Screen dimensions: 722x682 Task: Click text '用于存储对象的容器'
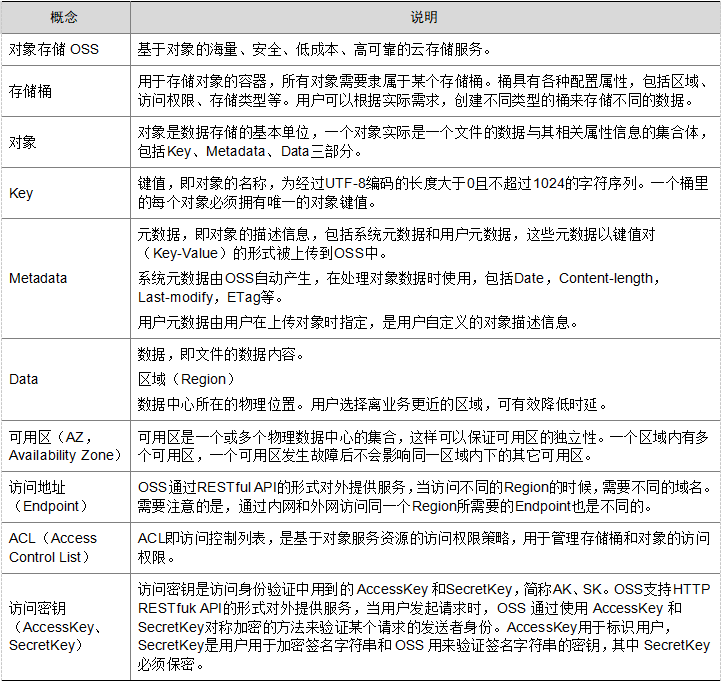[202, 82]
